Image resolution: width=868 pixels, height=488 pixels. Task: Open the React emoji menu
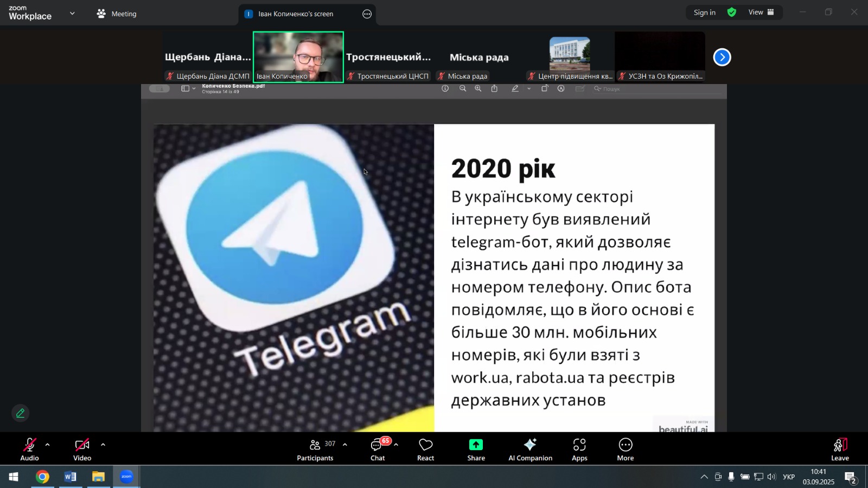(425, 450)
